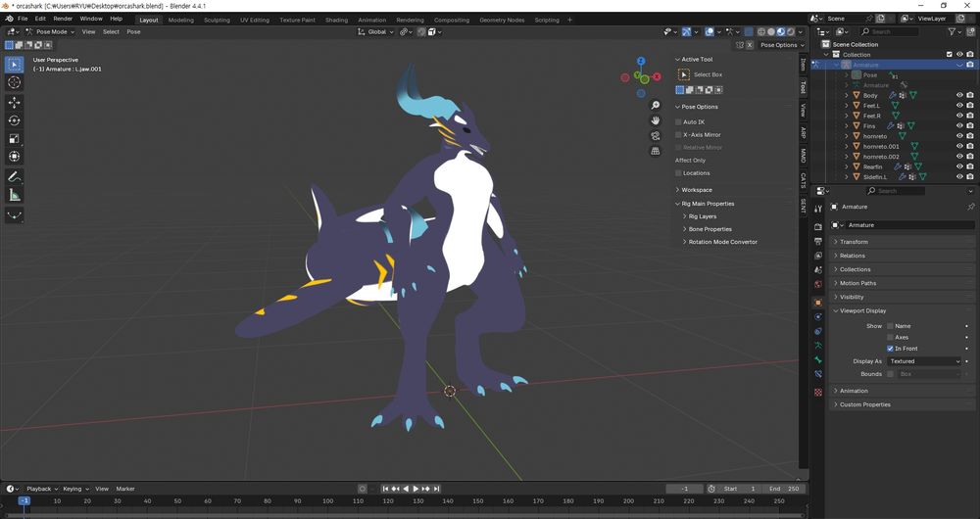Open the Scene properties tab icon
Screen dimensions: 980x519
tap(818, 270)
